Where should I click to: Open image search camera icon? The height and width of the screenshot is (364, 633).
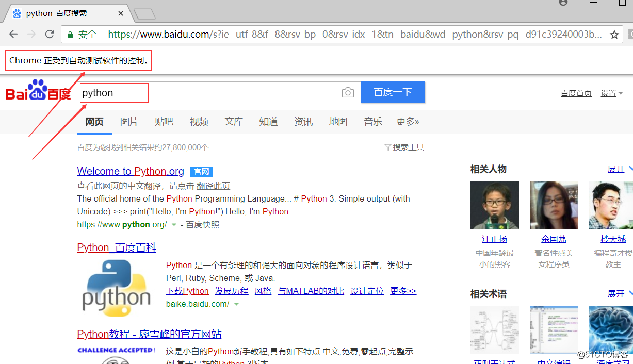coord(348,92)
